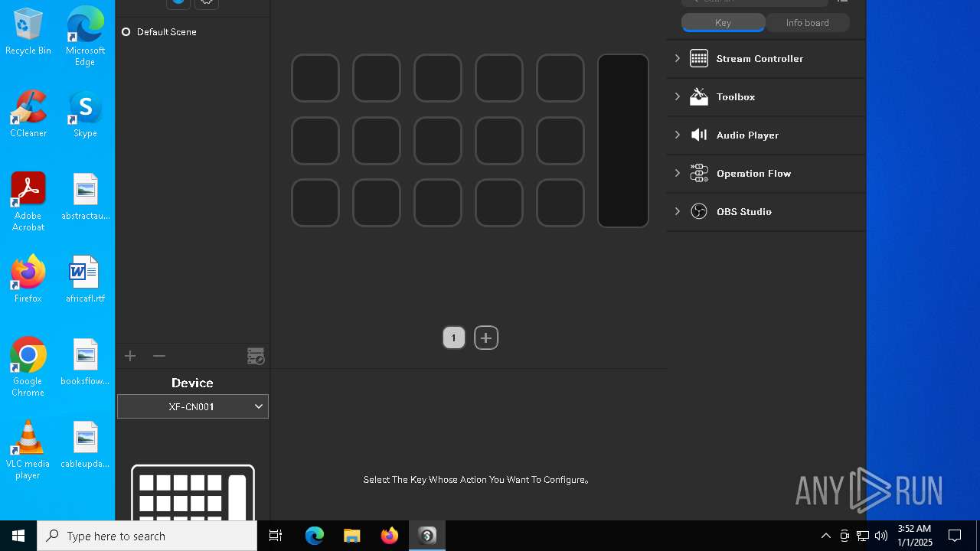The height and width of the screenshot is (551, 980).
Task: Select the Toolbox label
Action: [736, 97]
